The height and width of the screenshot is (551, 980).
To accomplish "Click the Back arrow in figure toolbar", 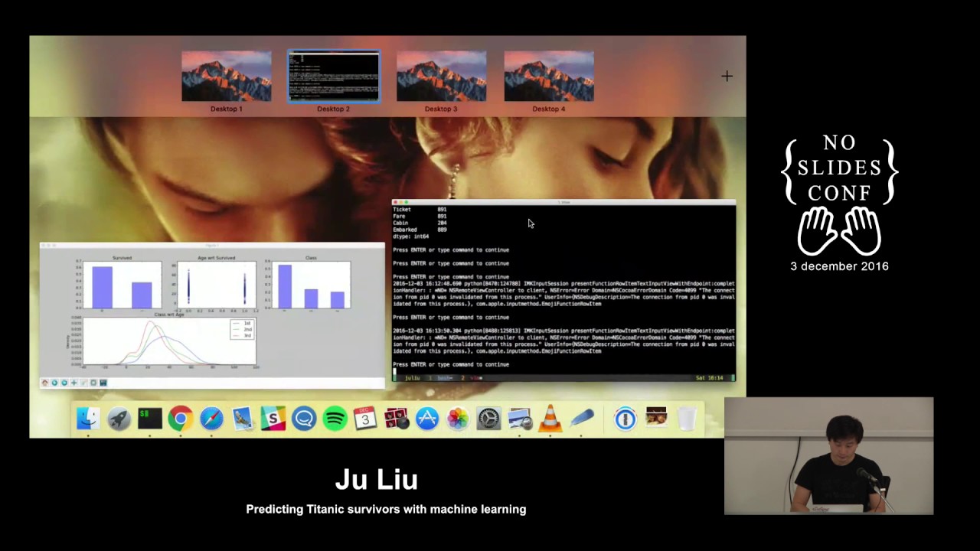I will [x=54, y=383].
